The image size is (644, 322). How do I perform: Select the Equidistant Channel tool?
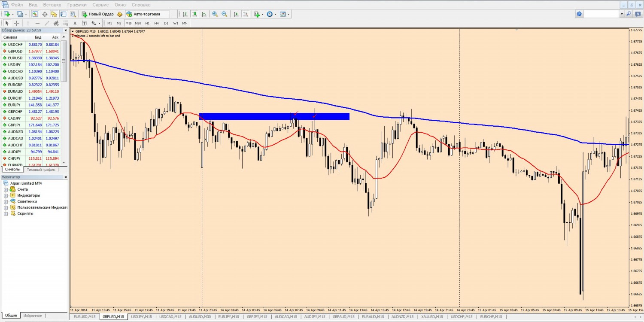pos(56,23)
